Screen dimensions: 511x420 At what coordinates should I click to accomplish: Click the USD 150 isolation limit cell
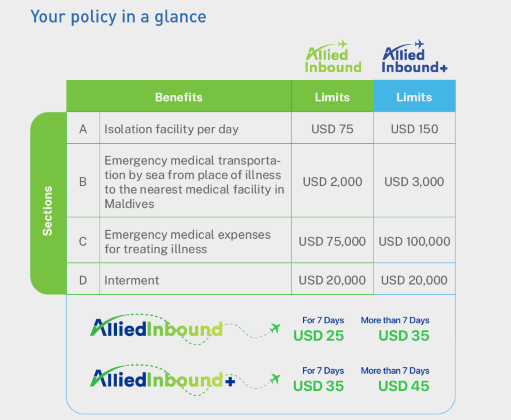click(x=414, y=129)
